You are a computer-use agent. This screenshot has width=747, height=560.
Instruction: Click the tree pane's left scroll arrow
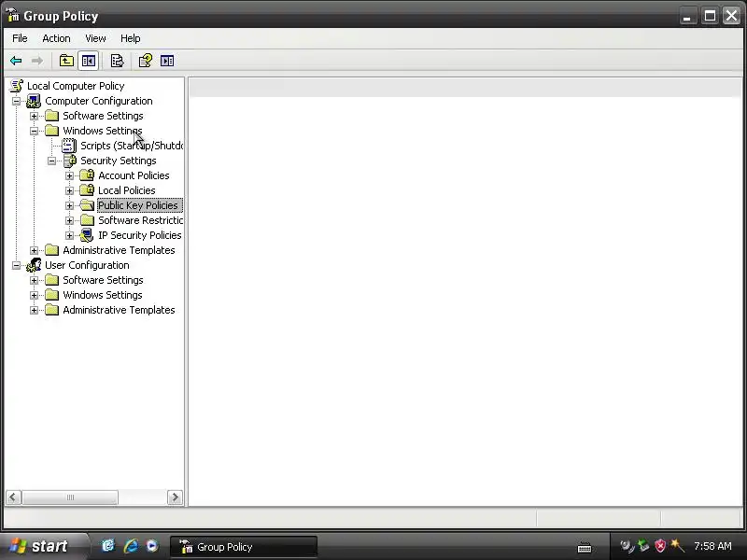[13, 497]
